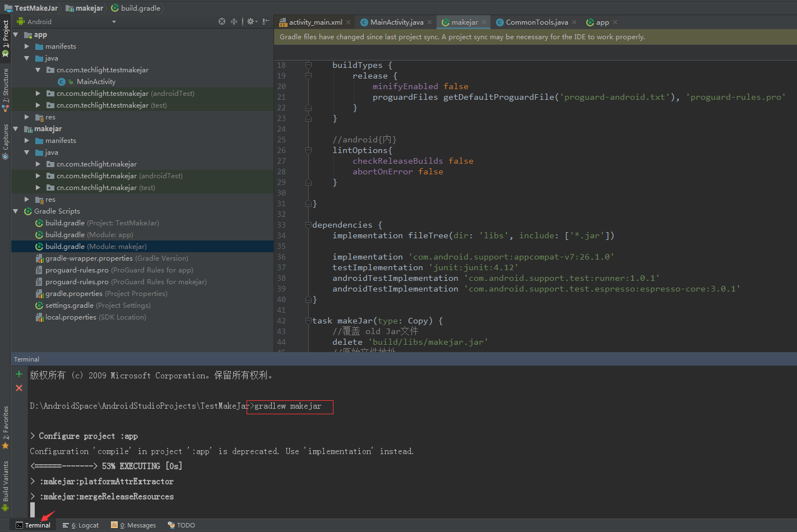Open the MainActivity class in the tree

point(96,82)
